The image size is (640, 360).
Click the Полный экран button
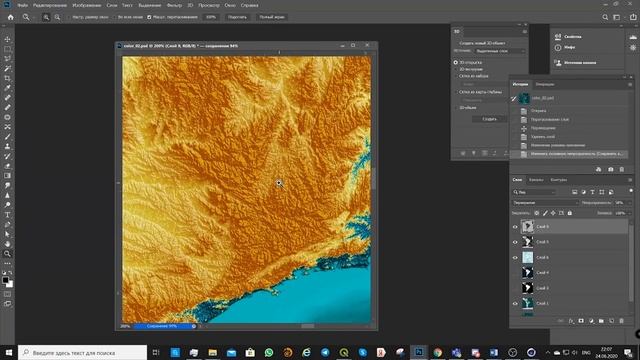point(272,17)
